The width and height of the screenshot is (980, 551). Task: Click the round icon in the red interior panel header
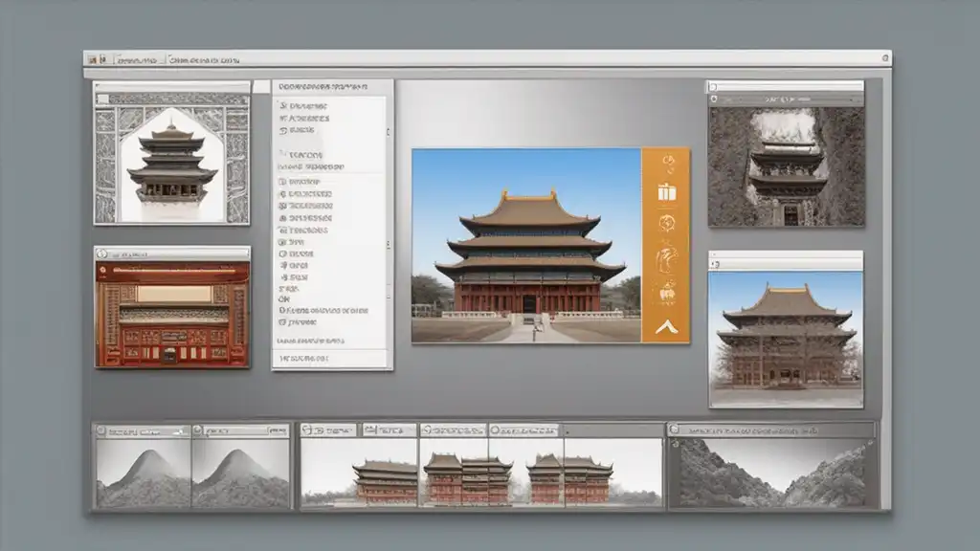coord(103,254)
